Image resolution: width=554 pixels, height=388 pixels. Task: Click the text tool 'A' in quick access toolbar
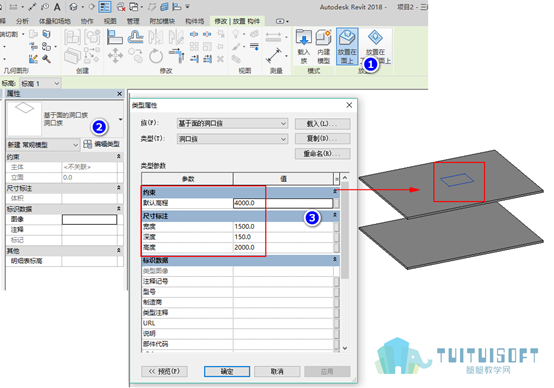pos(57,7)
